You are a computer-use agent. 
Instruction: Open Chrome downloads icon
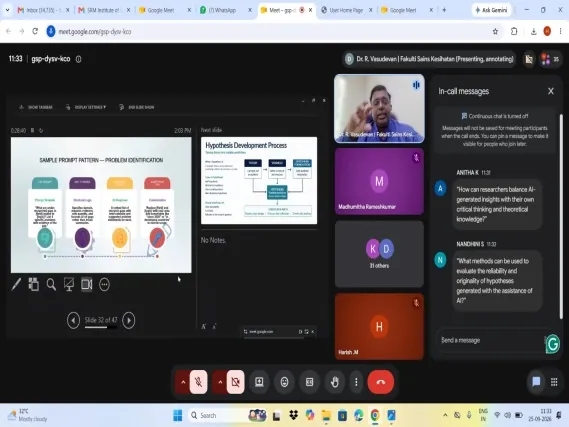point(533,32)
